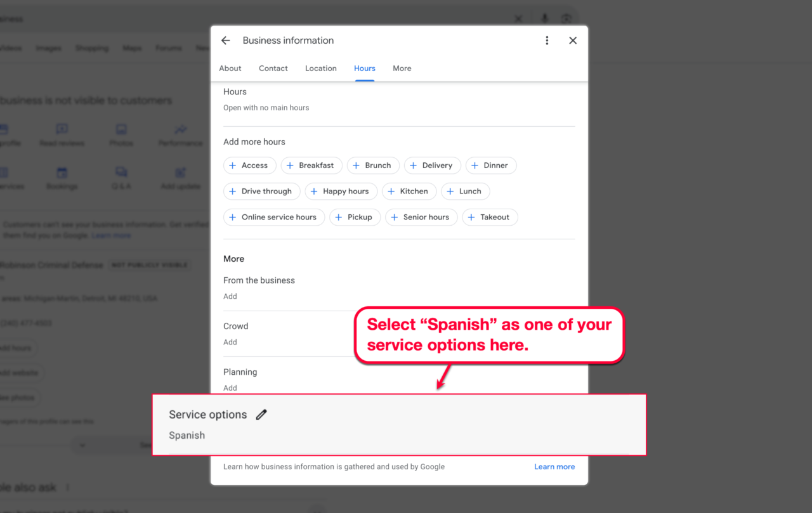
Task: Click Add under From the business
Action: point(230,296)
